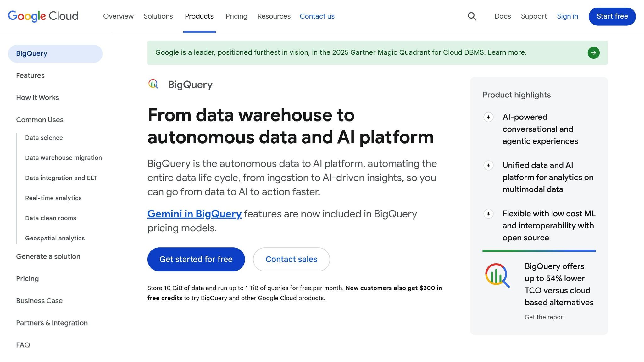Click the arrow on the Gartner banner
The width and height of the screenshot is (644, 362).
[593, 52]
